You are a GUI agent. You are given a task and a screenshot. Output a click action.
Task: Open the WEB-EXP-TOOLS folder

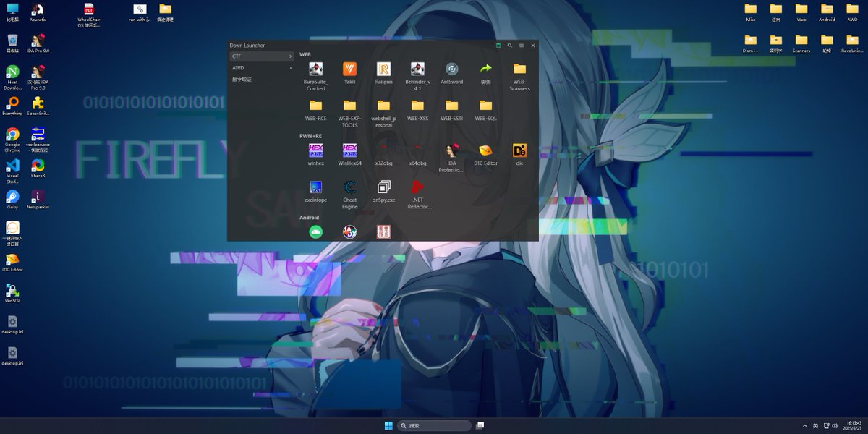(349, 106)
